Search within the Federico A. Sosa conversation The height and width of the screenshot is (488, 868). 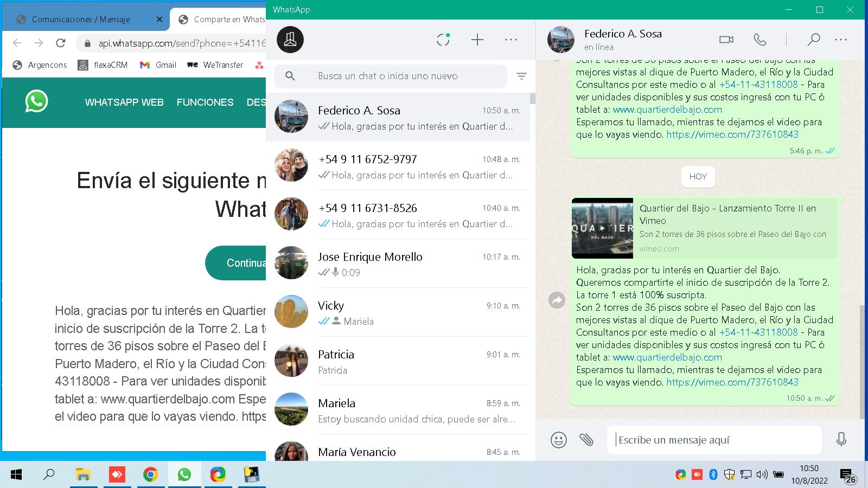point(813,40)
